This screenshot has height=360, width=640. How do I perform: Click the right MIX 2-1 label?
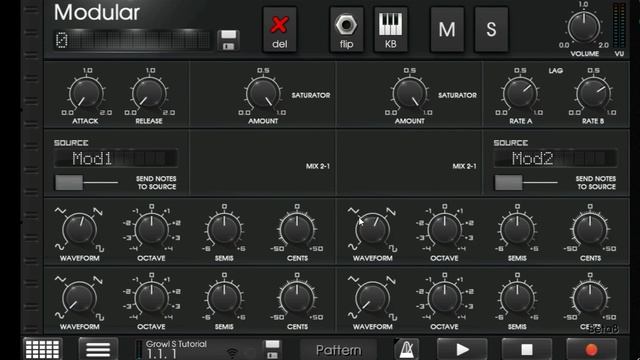tap(464, 166)
